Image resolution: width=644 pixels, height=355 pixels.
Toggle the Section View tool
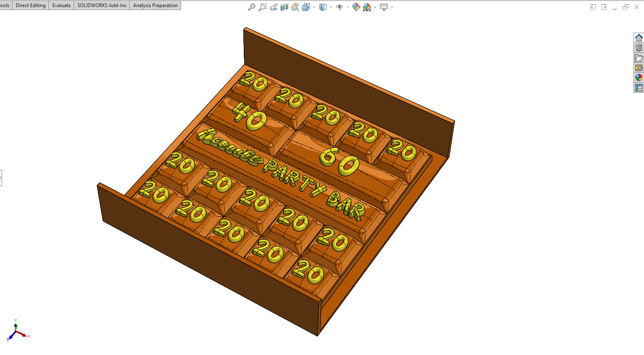pyautogui.click(x=284, y=7)
